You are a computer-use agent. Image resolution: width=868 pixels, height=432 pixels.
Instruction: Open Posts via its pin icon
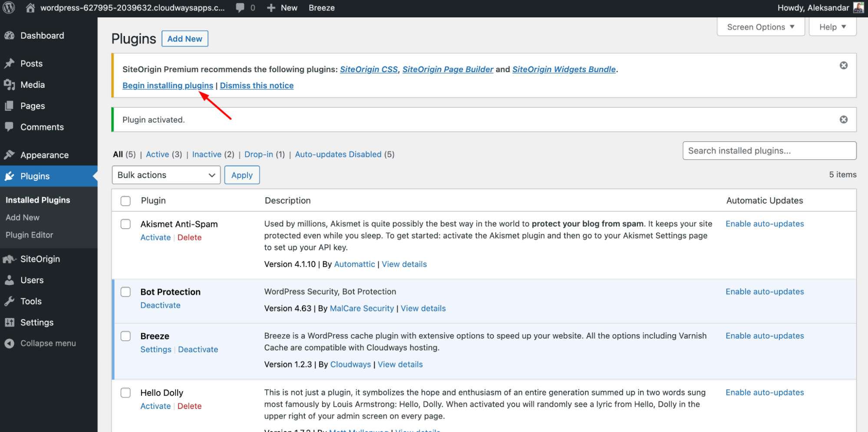pos(9,63)
